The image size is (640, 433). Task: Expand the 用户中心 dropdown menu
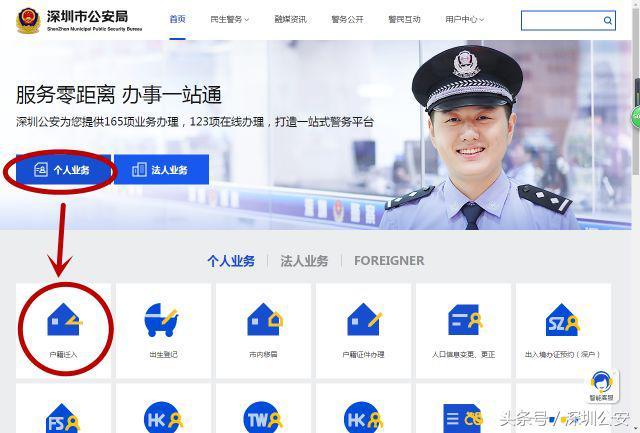tap(464, 19)
